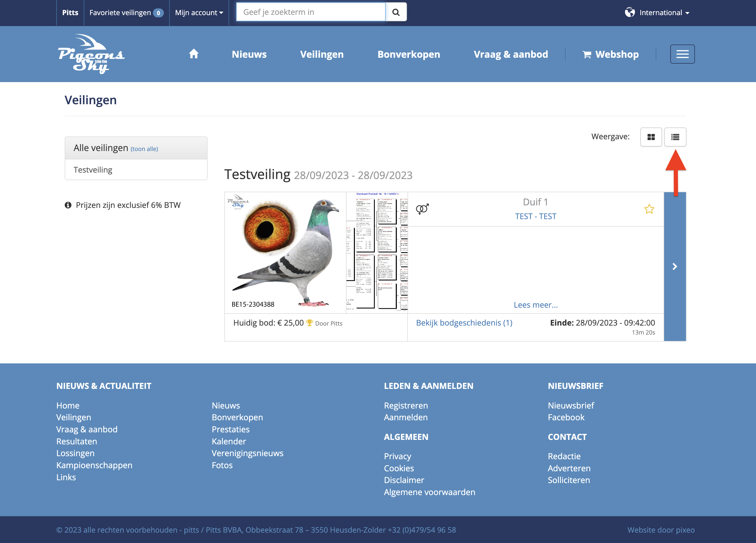The image size is (756, 543).
Task: Click the gender symbol icon
Action: (x=422, y=209)
